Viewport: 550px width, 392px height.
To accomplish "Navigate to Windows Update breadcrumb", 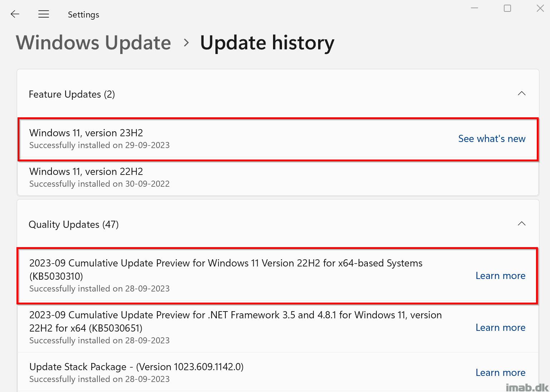I will [x=94, y=43].
